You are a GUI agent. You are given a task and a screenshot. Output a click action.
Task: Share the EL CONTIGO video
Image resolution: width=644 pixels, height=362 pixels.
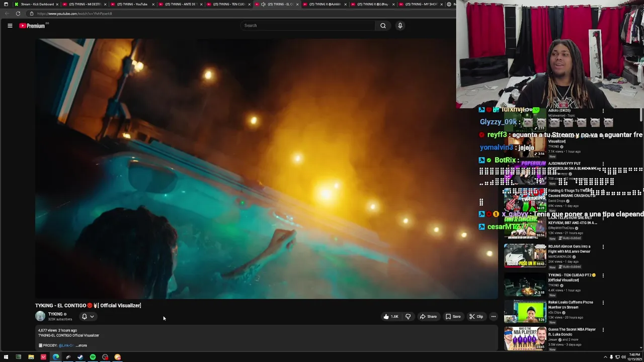[x=428, y=317]
